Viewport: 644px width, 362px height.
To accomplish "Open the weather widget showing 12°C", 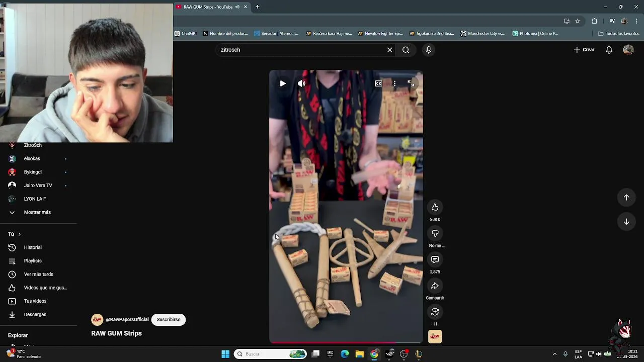I will pyautogui.click(x=24, y=354).
